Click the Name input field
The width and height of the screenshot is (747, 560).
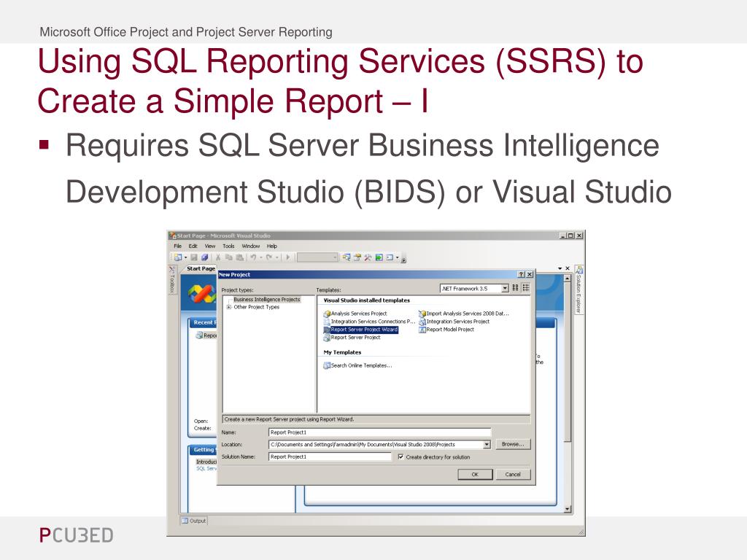coord(379,432)
